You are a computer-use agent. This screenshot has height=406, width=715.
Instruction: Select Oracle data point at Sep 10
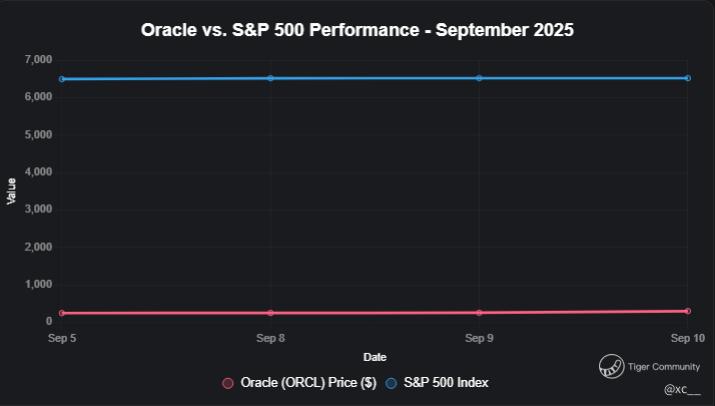pyautogui.click(x=688, y=311)
